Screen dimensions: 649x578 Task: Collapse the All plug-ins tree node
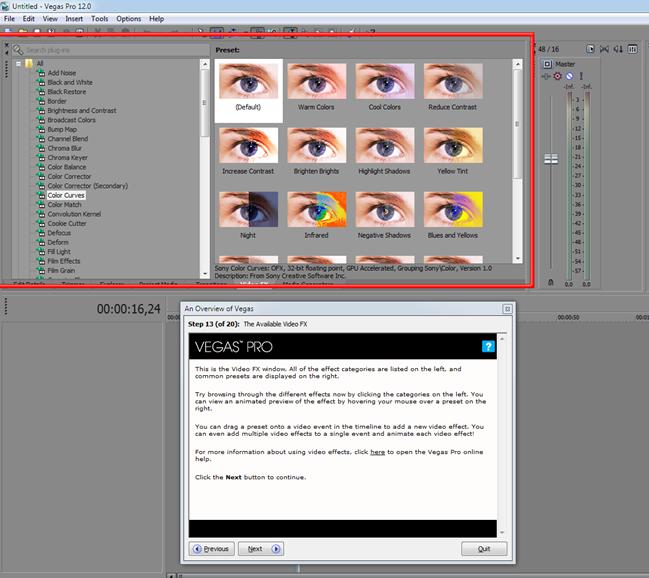[18, 64]
